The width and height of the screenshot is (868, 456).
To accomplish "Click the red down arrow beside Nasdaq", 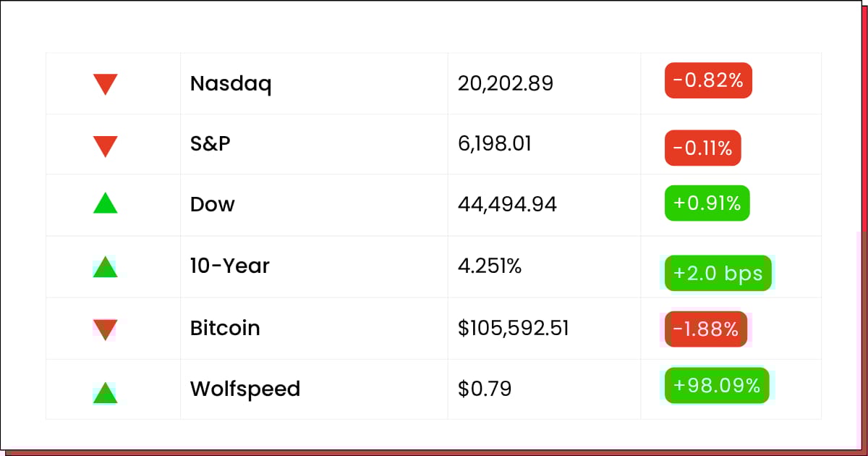I will coord(106,85).
